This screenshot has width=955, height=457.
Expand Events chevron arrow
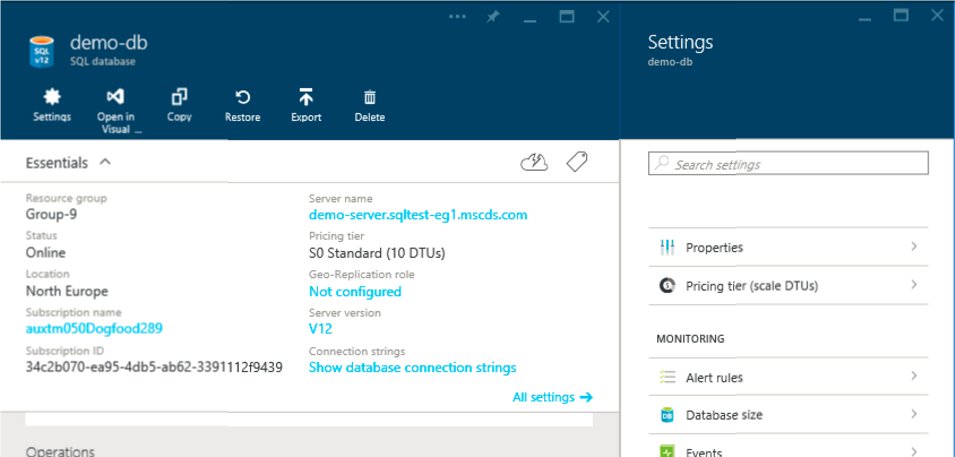point(914,451)
